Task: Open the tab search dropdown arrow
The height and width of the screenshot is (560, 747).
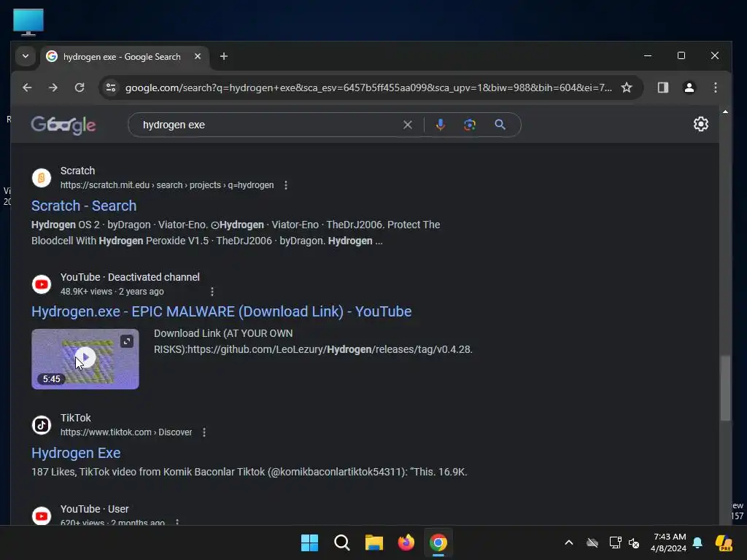Action: click(26, 56)
